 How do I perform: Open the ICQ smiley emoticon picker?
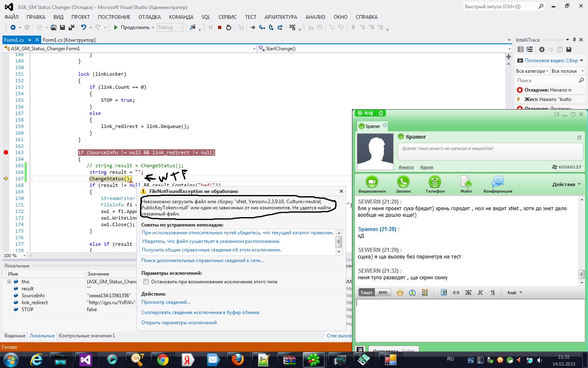(x=400, y=292)
